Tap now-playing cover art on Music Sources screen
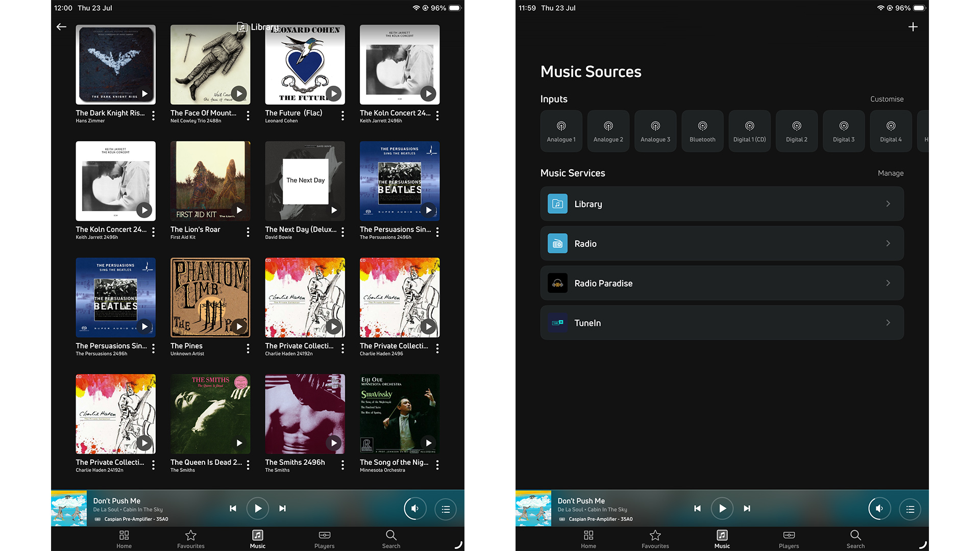The width and height of the screenshot is (980, 551). coord(533,508)
